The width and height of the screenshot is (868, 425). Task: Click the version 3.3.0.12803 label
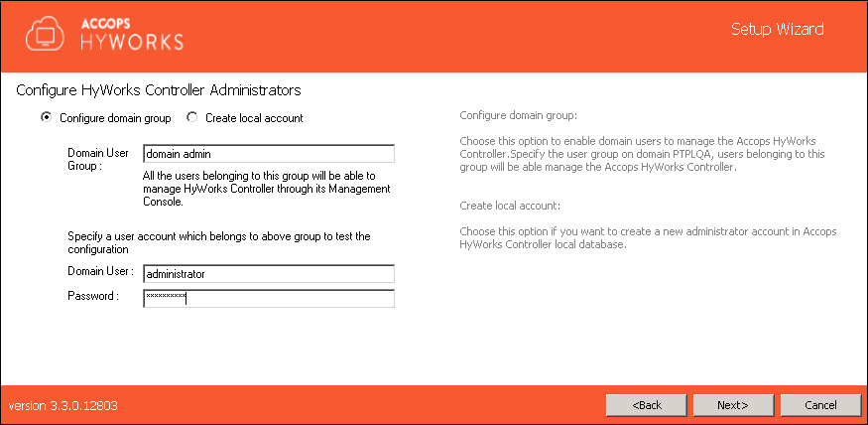pyautogui.click(x=63, y=405)
